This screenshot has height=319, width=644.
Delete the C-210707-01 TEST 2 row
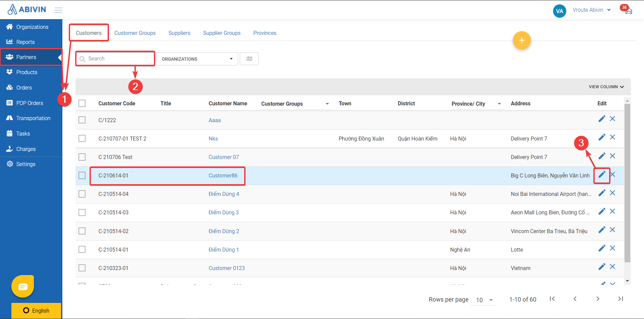[x=612, y=137]
